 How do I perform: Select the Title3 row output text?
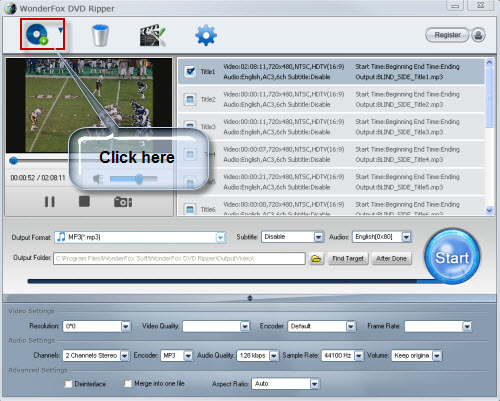pos(399,132)
